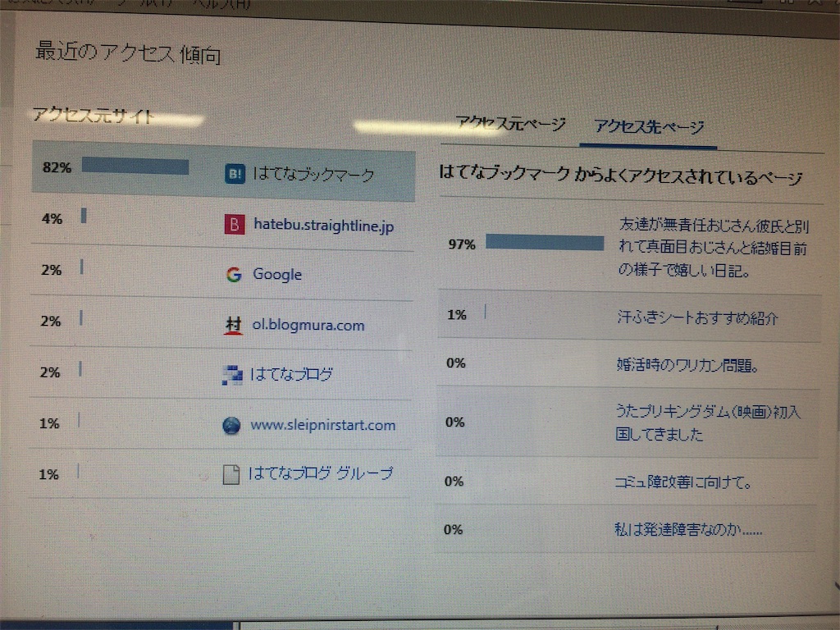840x630 pixels.
Task: Open the はてなブログ referrer link
Action: pyautogui.click(x=291, y=374)
